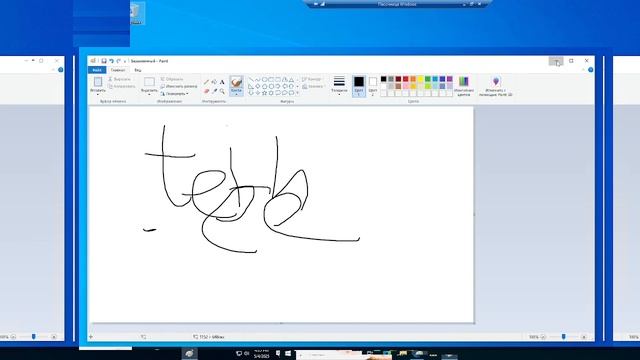Screen dimensions: 640x360
Task: Click Изменение цветов (Edit colors) button
Action: pos(464,86)
